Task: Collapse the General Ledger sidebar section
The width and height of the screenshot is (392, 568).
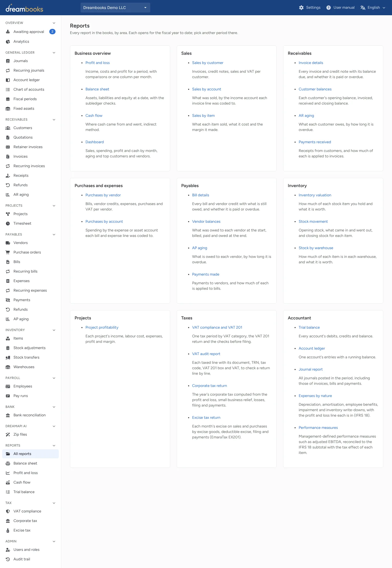Action: [54, 53]
